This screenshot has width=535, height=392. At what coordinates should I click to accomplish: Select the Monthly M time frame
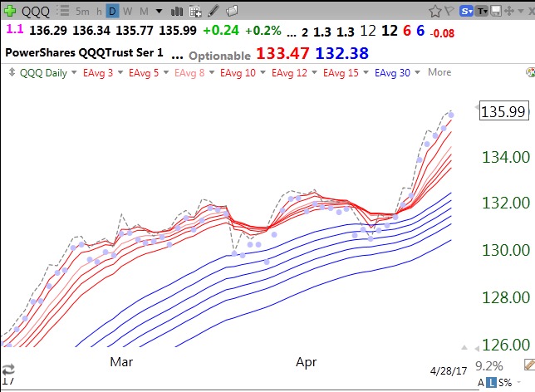144,12
